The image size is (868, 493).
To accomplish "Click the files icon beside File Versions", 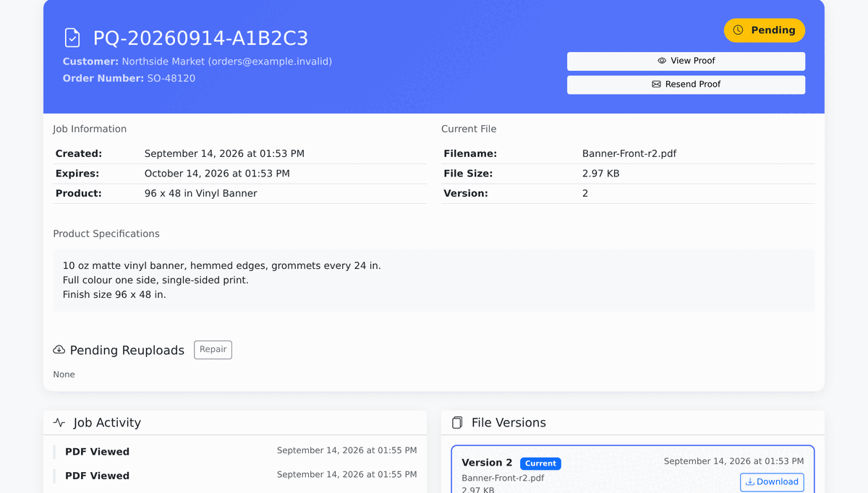I will [x=457, y=423].
